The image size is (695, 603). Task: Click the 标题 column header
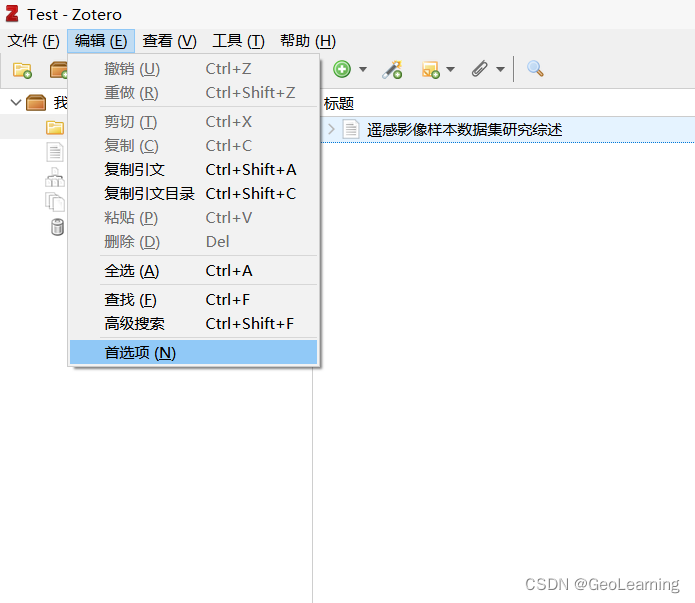[339, 104]
